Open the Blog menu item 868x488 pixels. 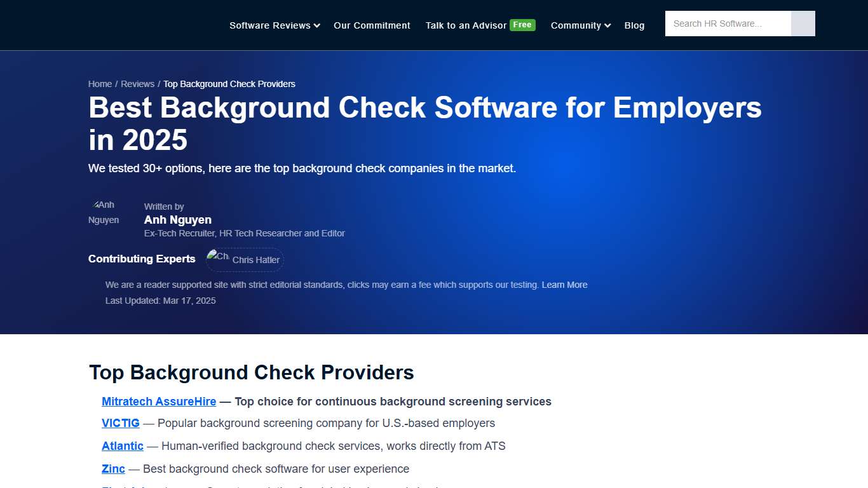pos(634,25)
